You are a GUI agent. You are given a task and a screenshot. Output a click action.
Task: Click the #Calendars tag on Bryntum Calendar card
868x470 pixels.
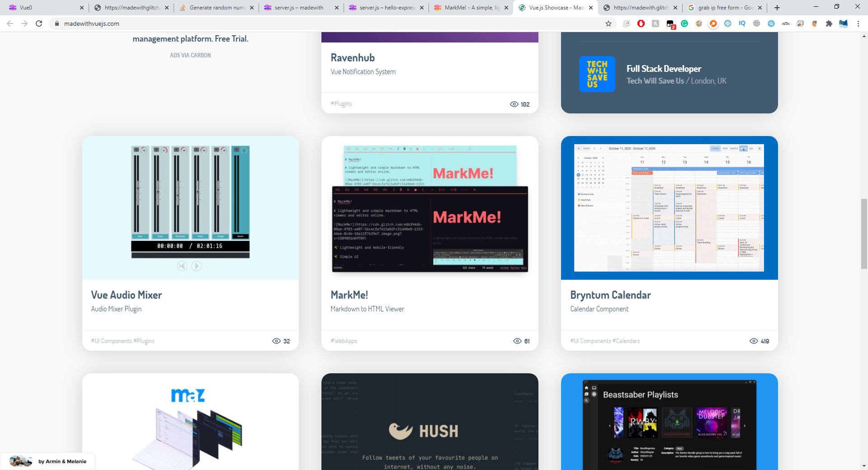(626, 341)
